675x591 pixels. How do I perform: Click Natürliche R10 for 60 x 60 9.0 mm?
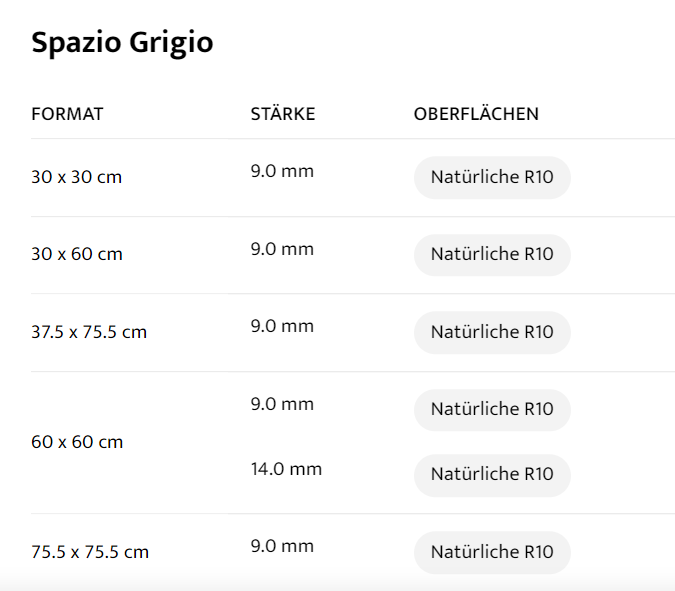point(492,410)
